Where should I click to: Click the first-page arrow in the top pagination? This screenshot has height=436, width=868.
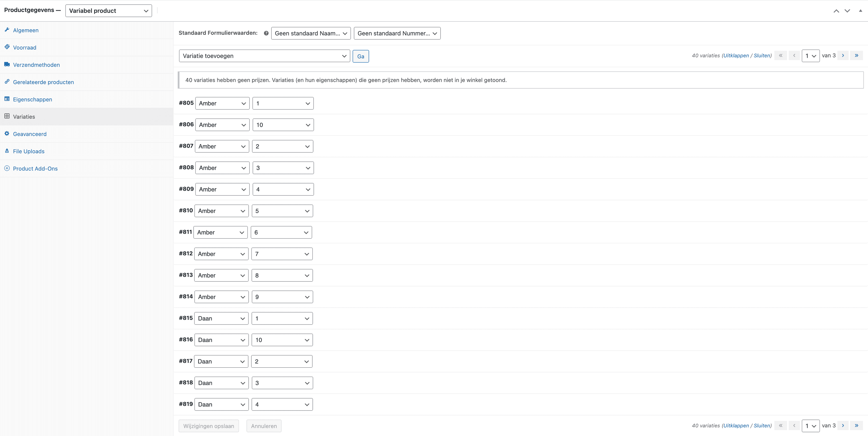coord(781,56)
